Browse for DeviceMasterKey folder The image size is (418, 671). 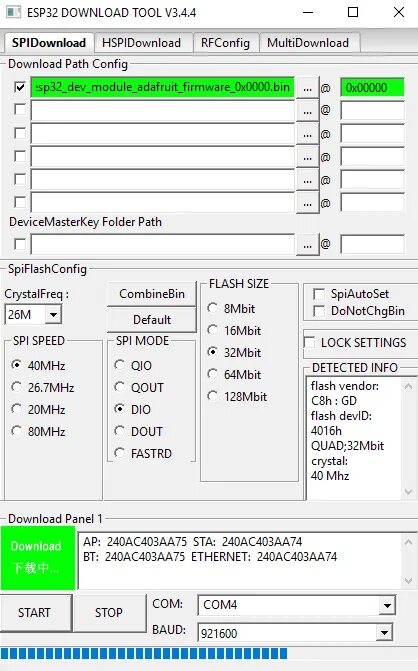(x=307, y=245)
